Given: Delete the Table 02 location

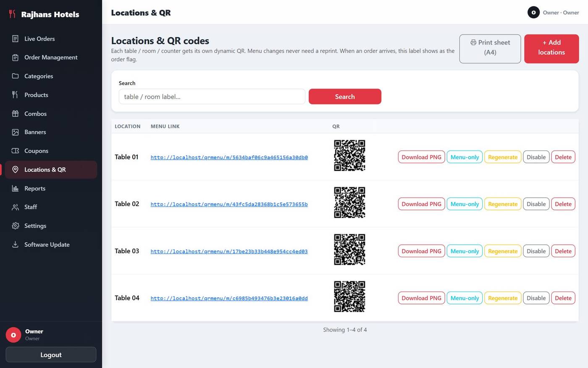Looking at the screenshot, I should 563,204.
